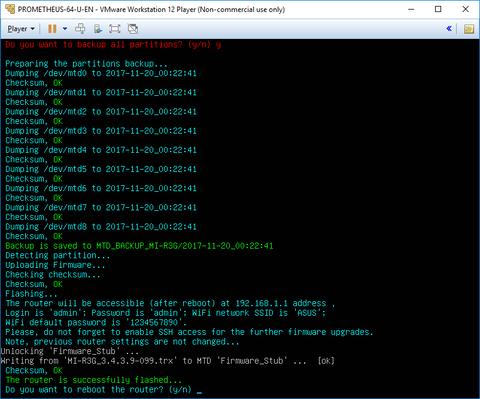Click the 'Dumping /dev/mtd3' line
480x399 pixels.
point(101,131)
